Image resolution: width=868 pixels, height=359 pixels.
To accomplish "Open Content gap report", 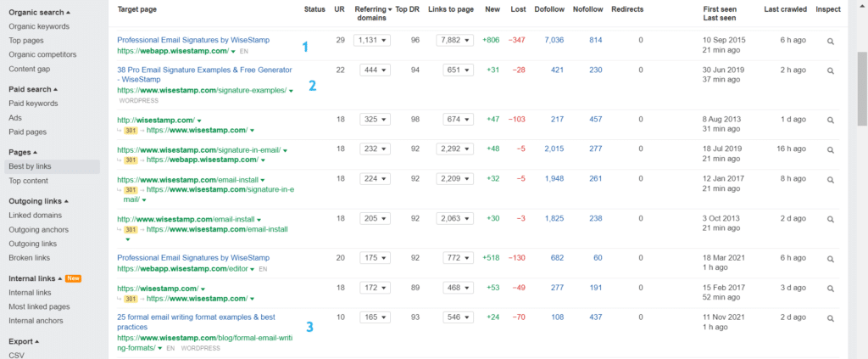I will (30, 69).
